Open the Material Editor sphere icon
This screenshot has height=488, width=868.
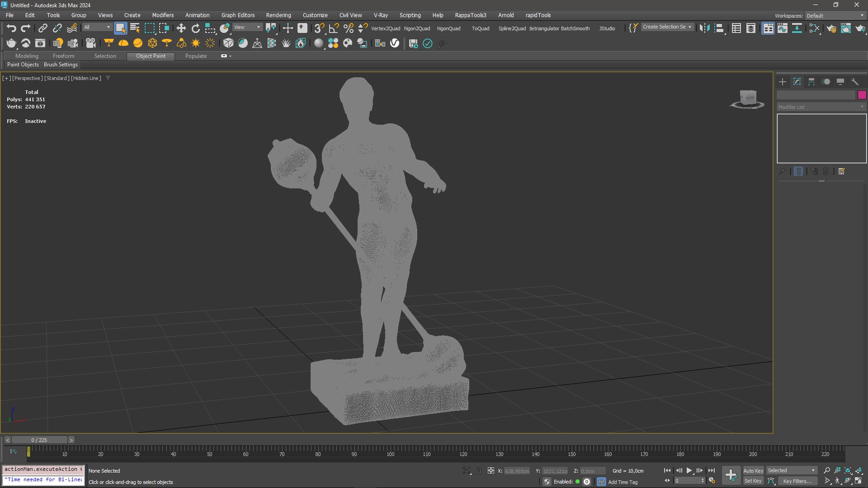pyautogui.click(x=319, y=43)
